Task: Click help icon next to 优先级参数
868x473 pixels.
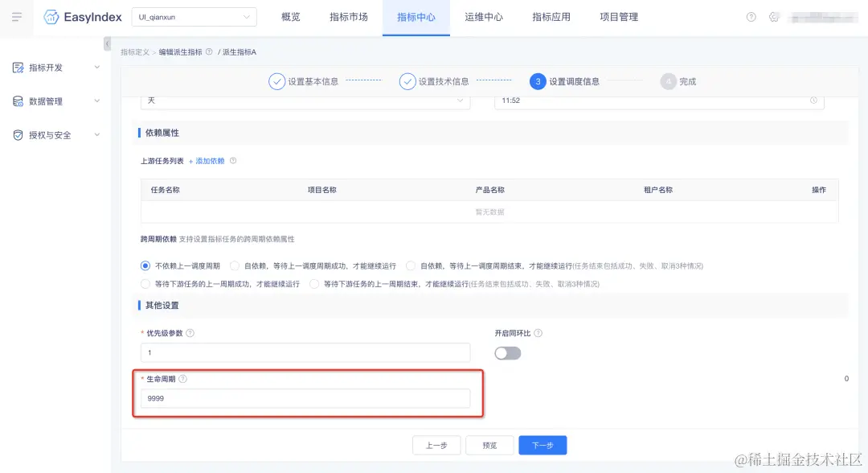Action: pos(190,333)
